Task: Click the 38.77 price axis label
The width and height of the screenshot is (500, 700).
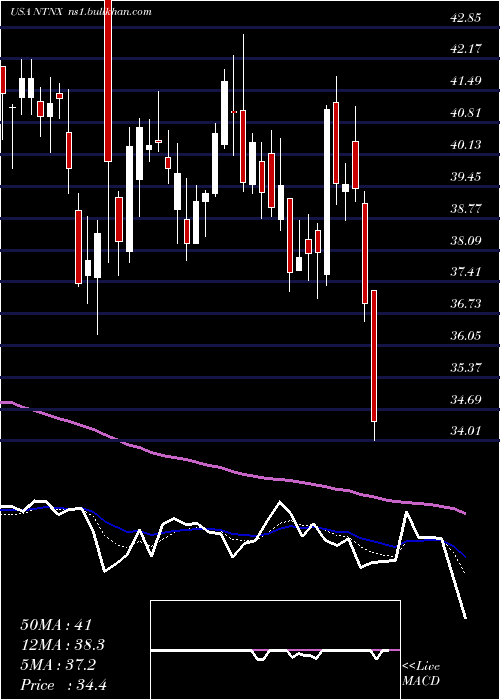Action: (466, 208)
